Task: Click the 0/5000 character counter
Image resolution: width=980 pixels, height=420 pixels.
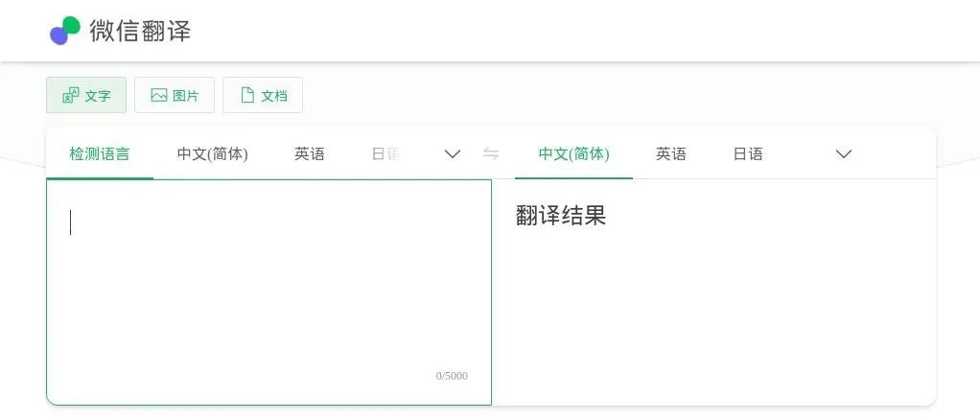Action: (452, 376)
